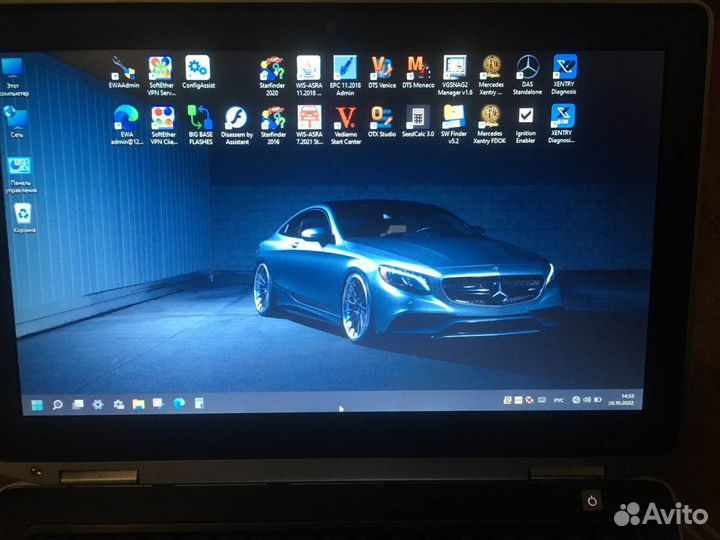Select the SW Finder v5.2 folder icon
This screenshot has height=540, width=720.
pyautogui.click(x=454, y=124)
